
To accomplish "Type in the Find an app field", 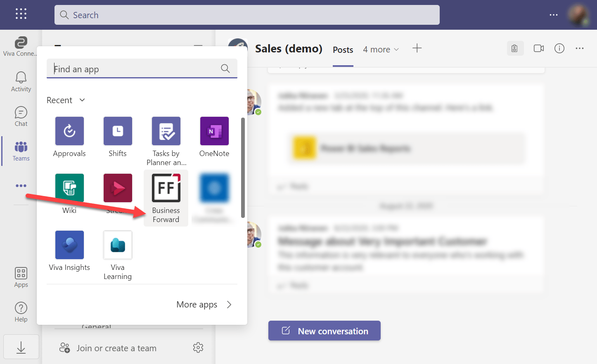I will click(136, 69).
